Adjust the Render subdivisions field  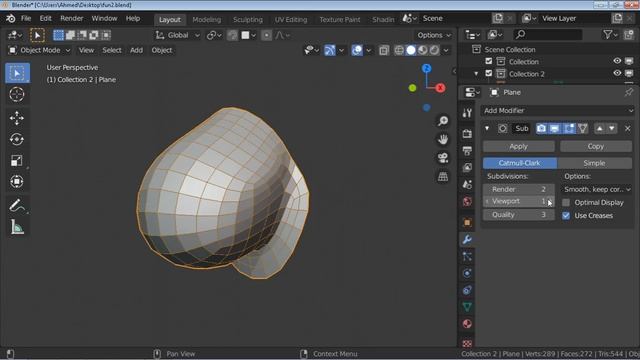pos(518,189)
